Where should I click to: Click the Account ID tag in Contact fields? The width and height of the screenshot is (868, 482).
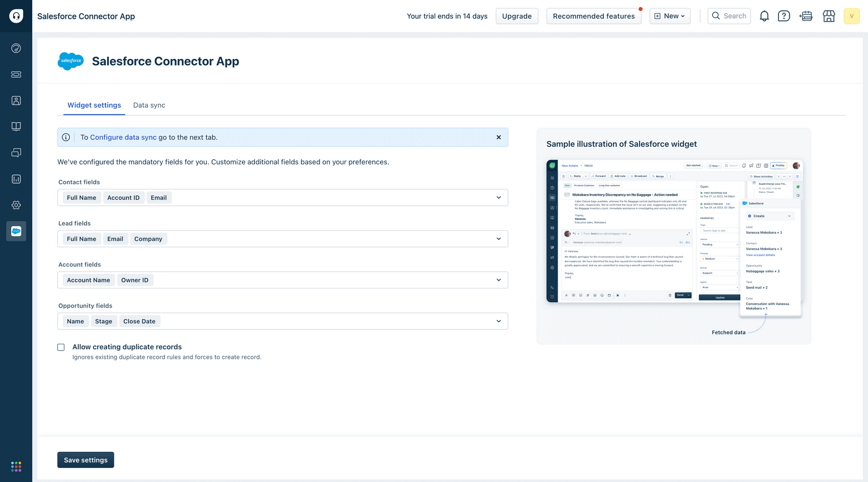point(124,197)
